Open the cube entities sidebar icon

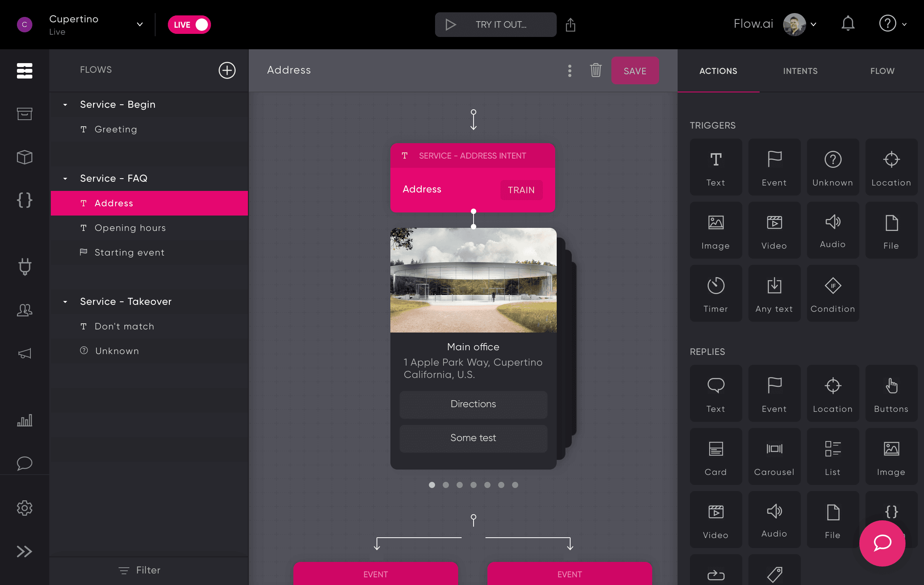(x=25, y=157)
